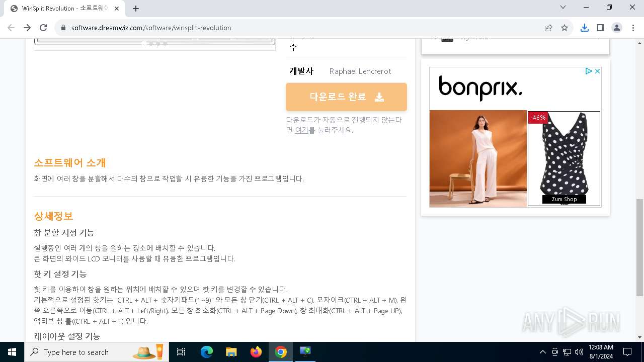
Task: Expand the tab search chevron
Action: point(563,7)
